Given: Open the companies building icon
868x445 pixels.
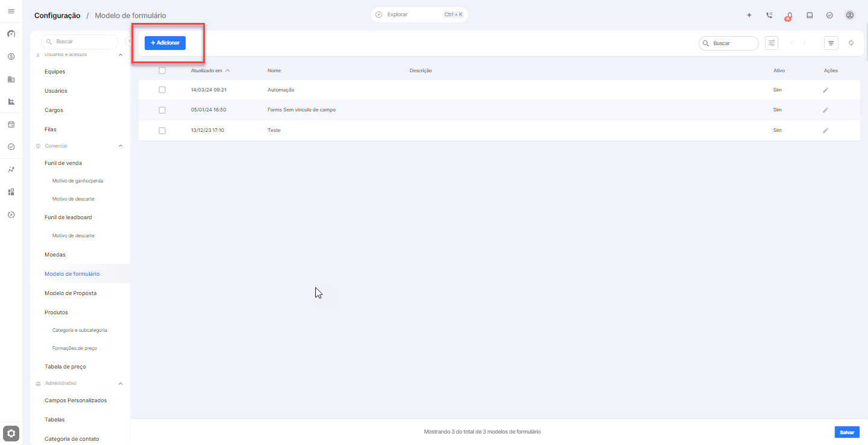Looking at the screenshot, I should [11, 79].
